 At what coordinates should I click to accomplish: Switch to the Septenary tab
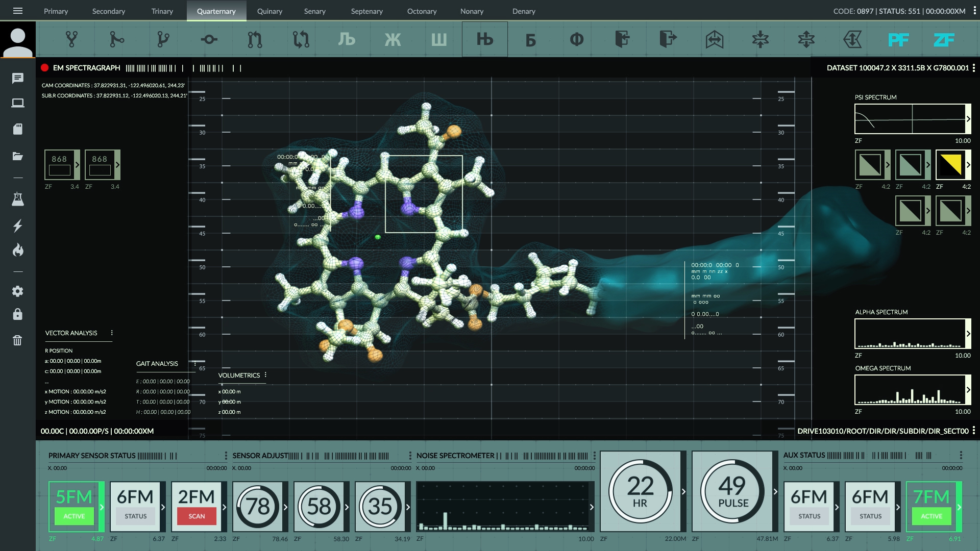point(367,11)
